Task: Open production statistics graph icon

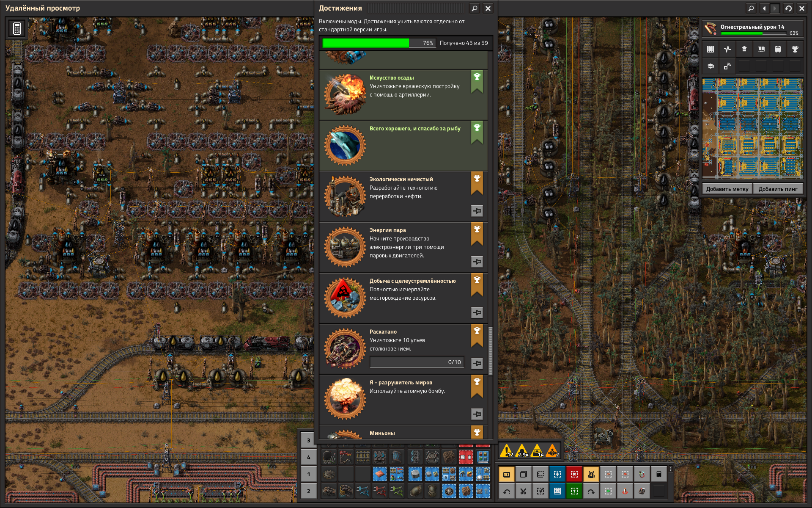Action: pyautogui.click(x=727, y=49)
